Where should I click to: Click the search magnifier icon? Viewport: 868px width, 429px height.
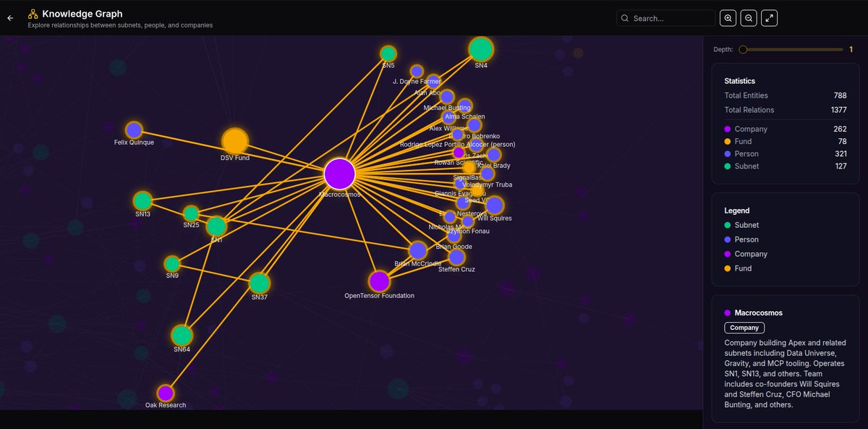click(624, 18)
